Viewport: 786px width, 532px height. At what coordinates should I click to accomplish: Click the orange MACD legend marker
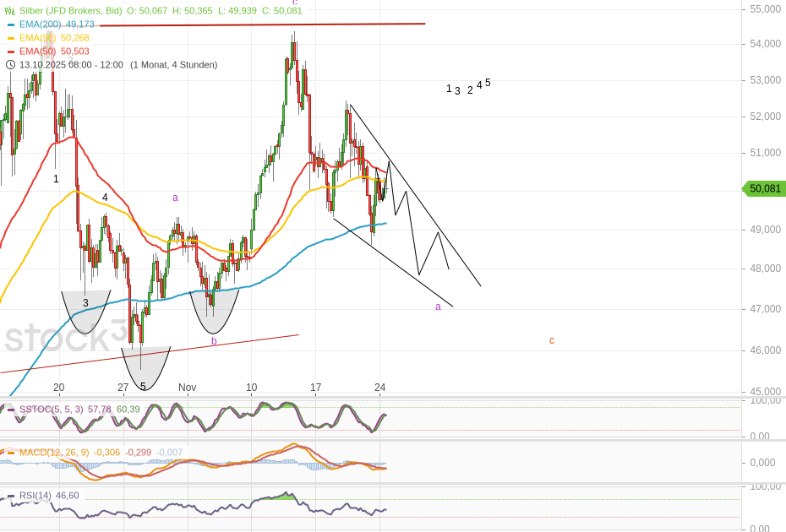tap(11, 453)
